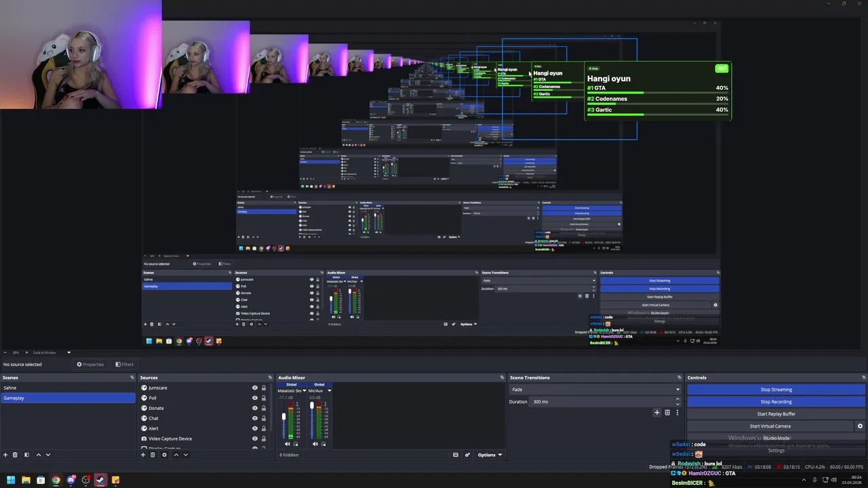Move scene up arrow in Scenes toolbar
Viewport: 868px width, 488px height.
[38, 455]
